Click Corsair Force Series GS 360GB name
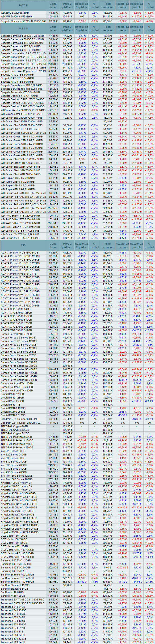155x644 pixels. [19, 366]
